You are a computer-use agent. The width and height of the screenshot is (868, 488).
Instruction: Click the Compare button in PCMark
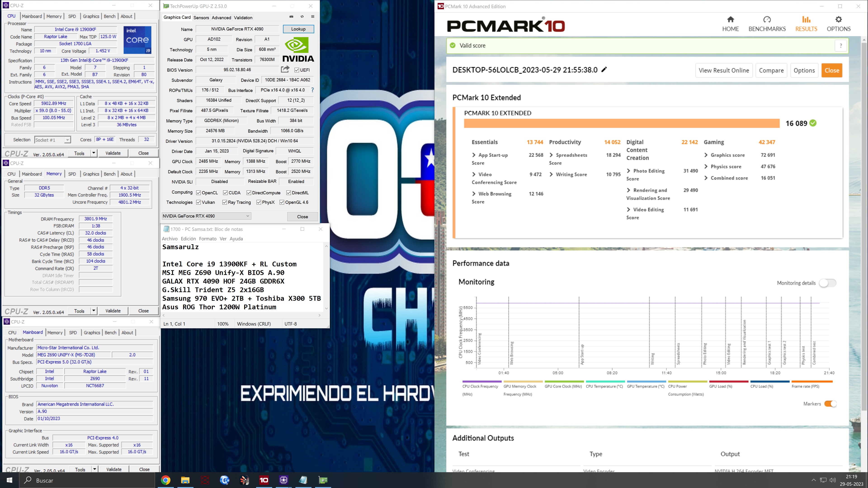pos(771,70)
